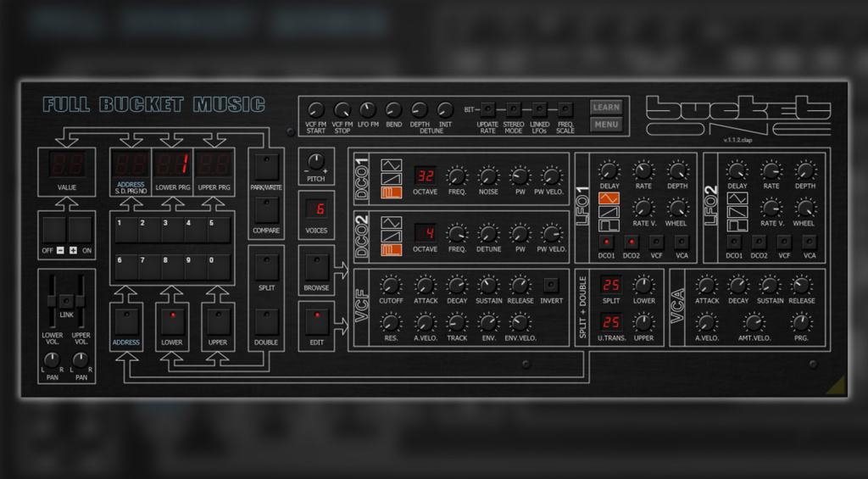Click the VCF FM START knob
This screenshot has height=479, width=868.
tap(315, 109)
